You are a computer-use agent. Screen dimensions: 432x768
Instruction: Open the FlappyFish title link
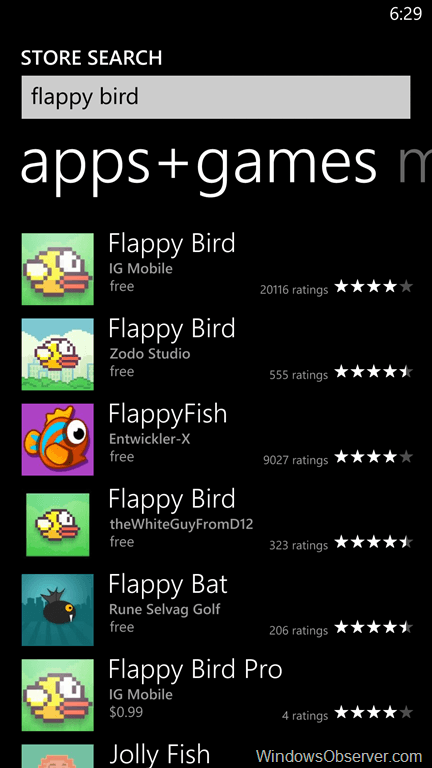click(x=168, y=414)
